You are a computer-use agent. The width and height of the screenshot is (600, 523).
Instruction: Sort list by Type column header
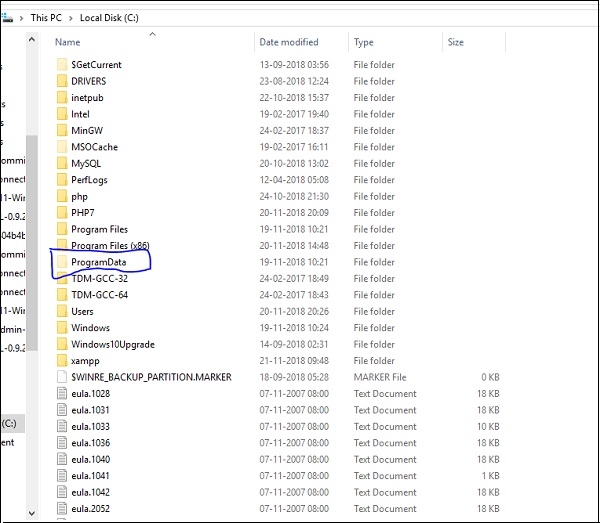pos(364,42)
